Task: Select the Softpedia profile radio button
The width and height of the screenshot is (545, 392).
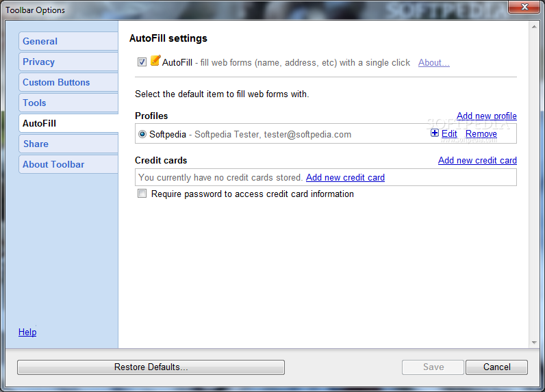Action: coord(142,134)
